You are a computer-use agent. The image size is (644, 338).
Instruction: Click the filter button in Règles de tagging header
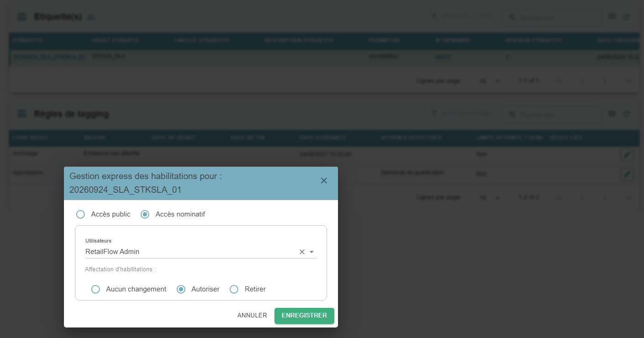tap(462, 113)
